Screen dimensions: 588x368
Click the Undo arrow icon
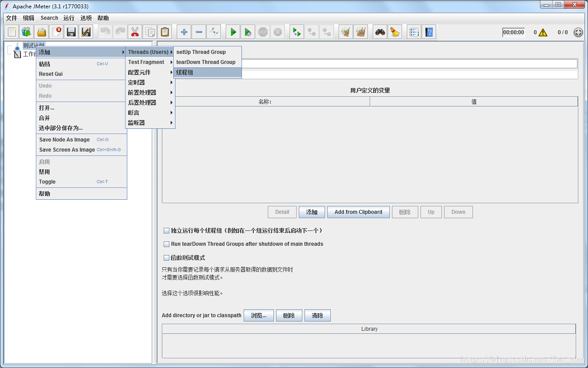point(105,32)
